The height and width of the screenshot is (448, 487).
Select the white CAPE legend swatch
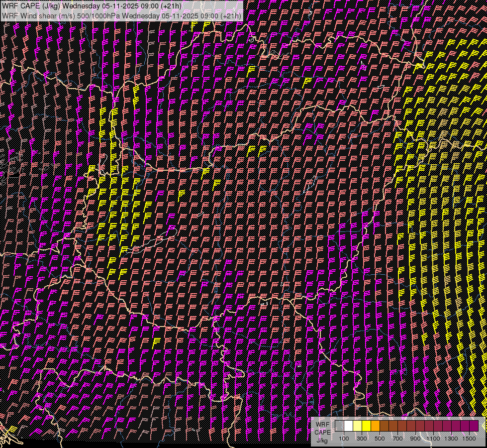[x=349, y=426]
